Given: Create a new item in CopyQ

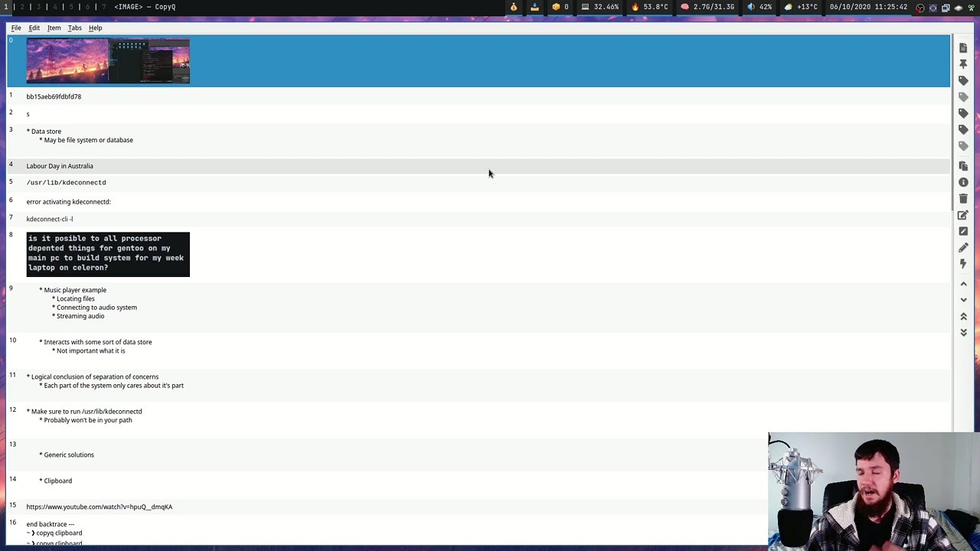Looking at the screenshot, I should (963, 47).
